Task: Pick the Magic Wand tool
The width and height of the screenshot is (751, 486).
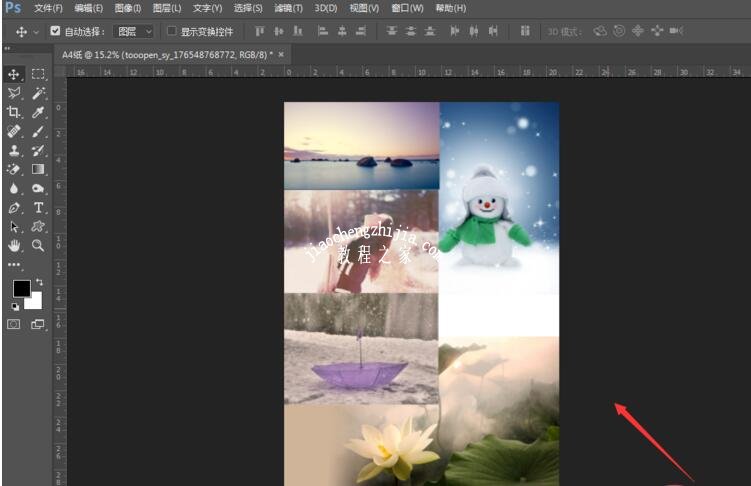Action: click(38, 93)
